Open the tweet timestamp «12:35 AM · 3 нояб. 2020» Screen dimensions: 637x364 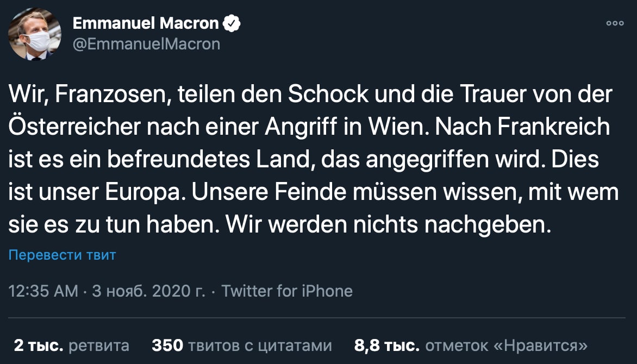(x=106, y=291)
